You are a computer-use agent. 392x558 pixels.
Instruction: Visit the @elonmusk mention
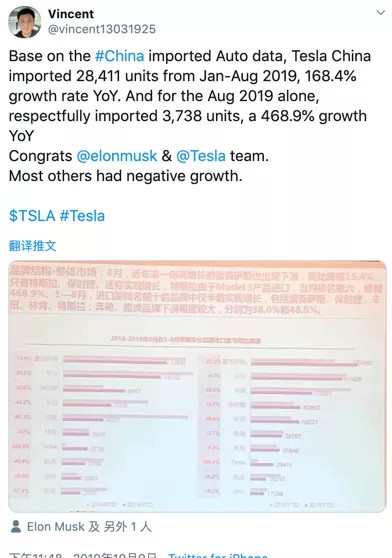pyautogui.click(x=117, y=156)
